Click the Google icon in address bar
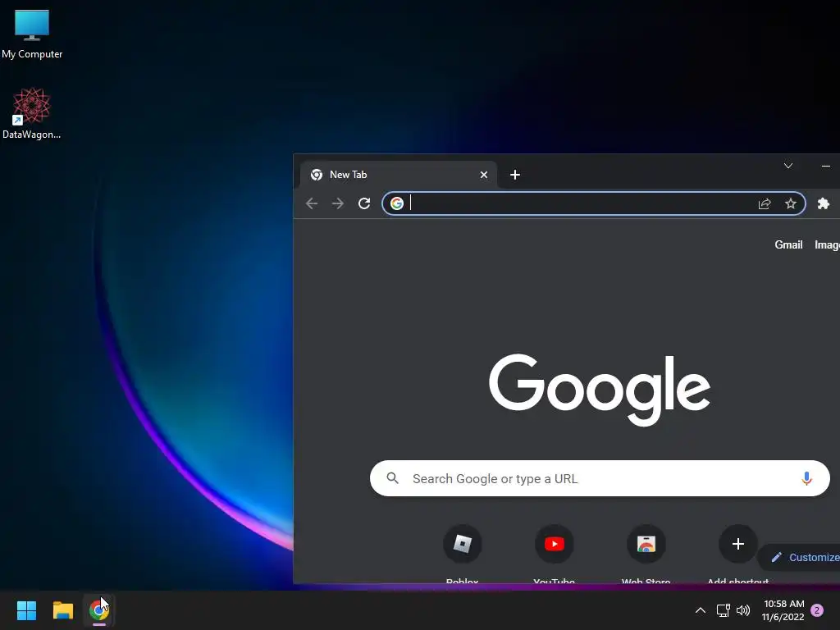This screenshot has width=840, height=630. coord(397,203)
